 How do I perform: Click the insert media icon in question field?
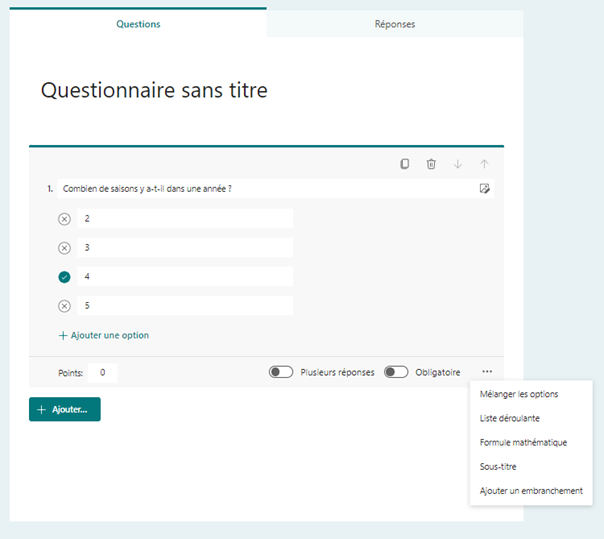485,188
